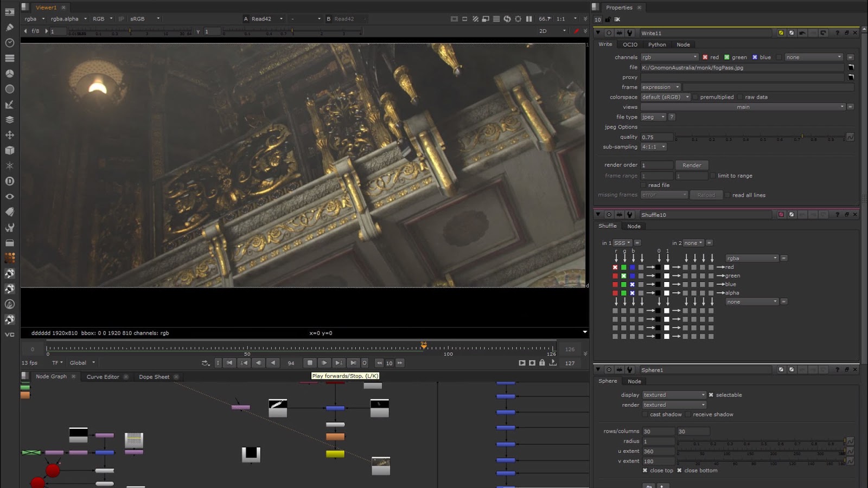Open the Curve Editor tab

tap(103, 377)
